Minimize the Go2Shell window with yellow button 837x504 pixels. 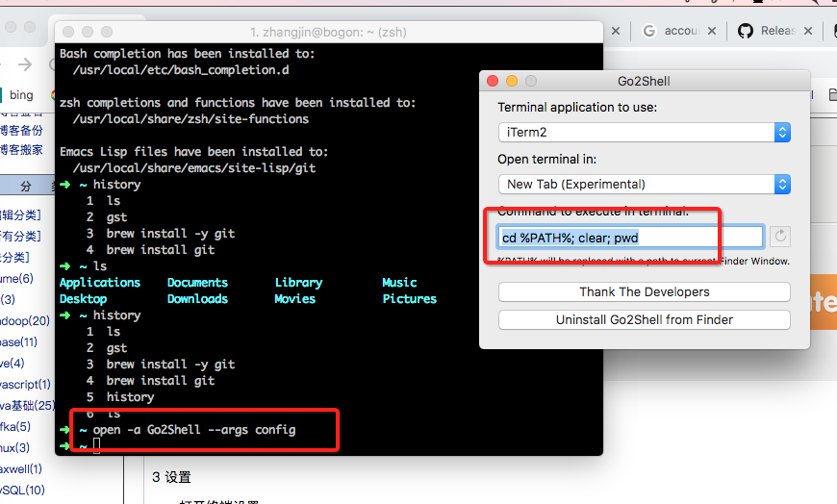tap(512, 81)
